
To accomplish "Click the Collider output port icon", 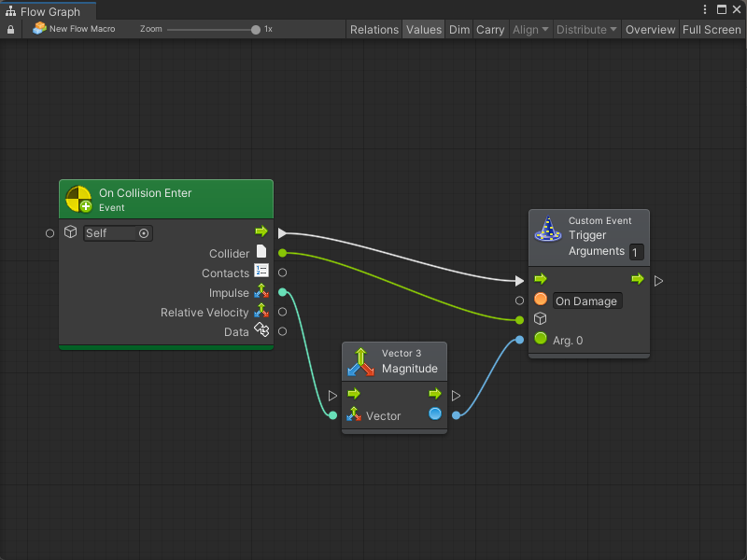I will 261,252.
